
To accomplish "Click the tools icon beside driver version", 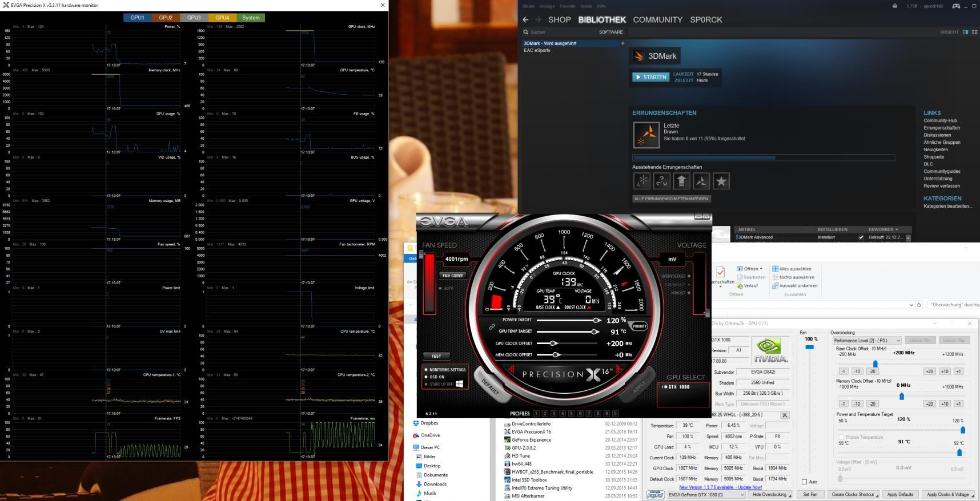I will [x=785, y=415].
